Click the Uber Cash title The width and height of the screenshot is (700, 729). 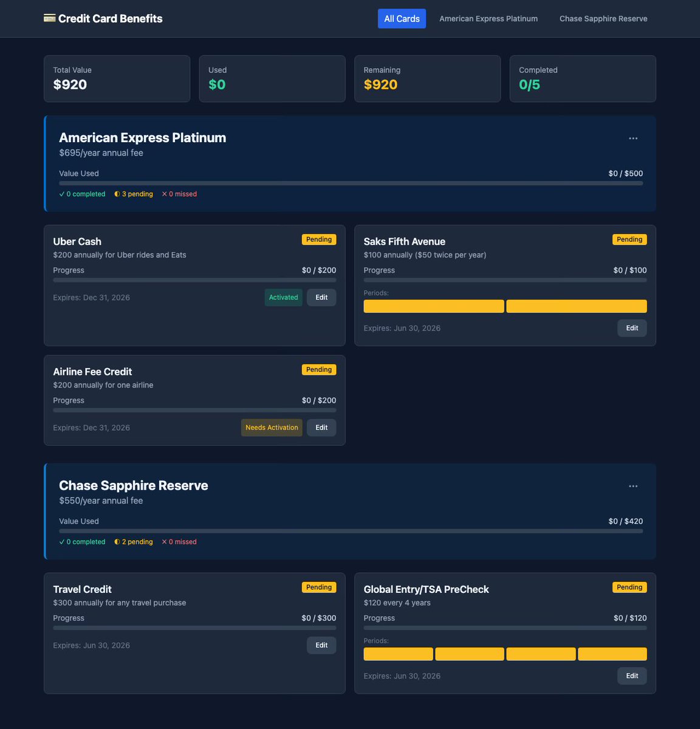coord(77,241)
